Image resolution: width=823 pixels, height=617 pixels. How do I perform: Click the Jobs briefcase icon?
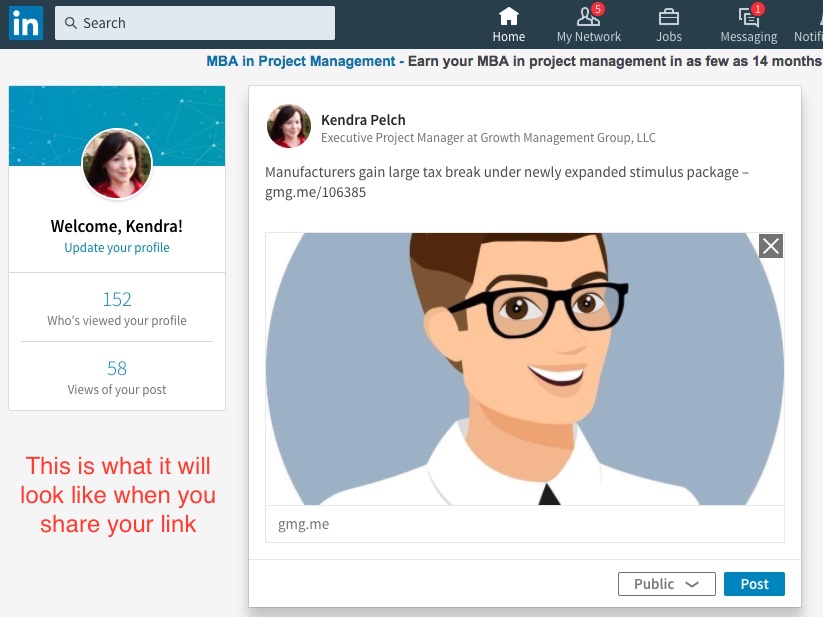click(x=669, y=17)
